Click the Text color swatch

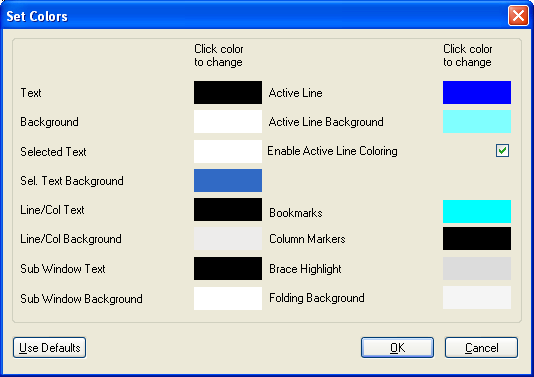point(228,92)
